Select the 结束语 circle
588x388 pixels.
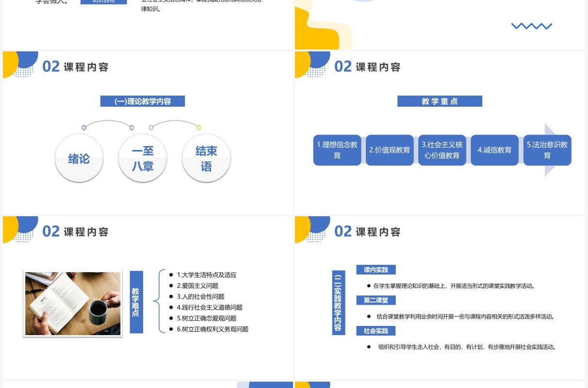tap(206, 159)
